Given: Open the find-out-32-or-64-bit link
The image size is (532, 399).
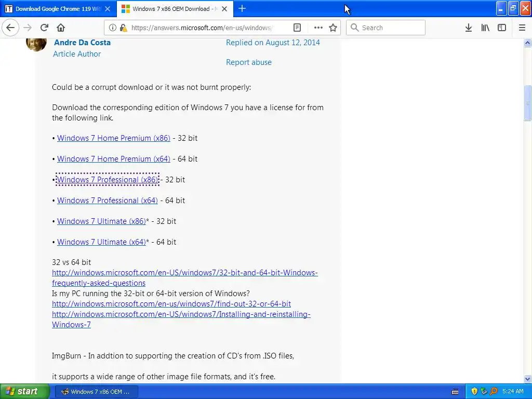Looking at the screenshot, I should [171, 303].
